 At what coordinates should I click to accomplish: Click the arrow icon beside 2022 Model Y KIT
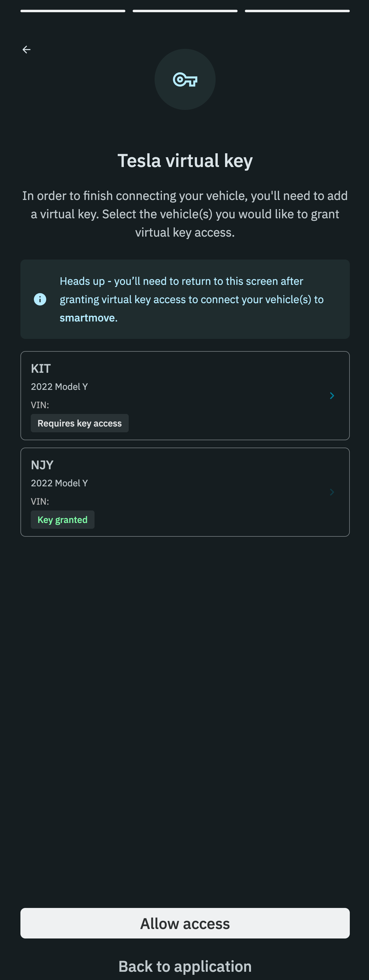(x=332, y=396)
